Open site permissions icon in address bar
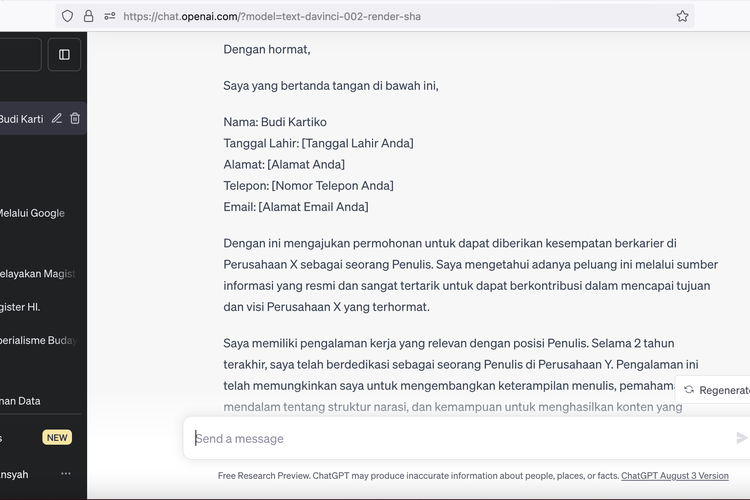Screen dimensions: 750x500 [x=109, y=16]
